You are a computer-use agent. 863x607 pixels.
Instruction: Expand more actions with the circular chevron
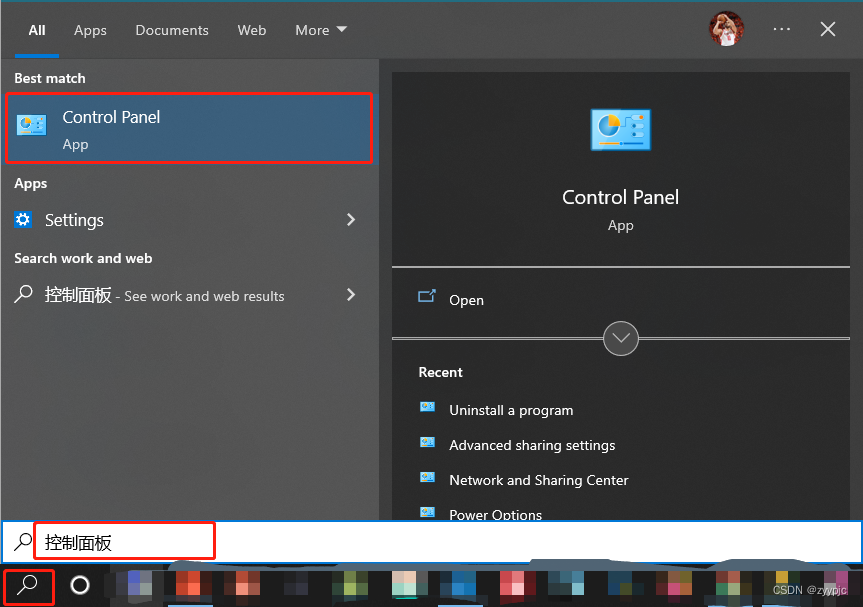click(x=621, y=338)
